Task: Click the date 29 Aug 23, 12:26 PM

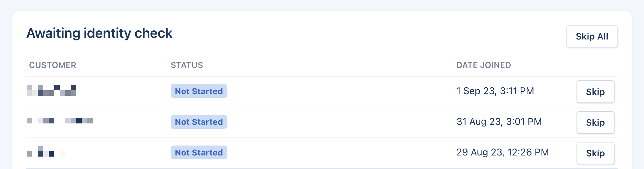Action: (x=502, y=152)
